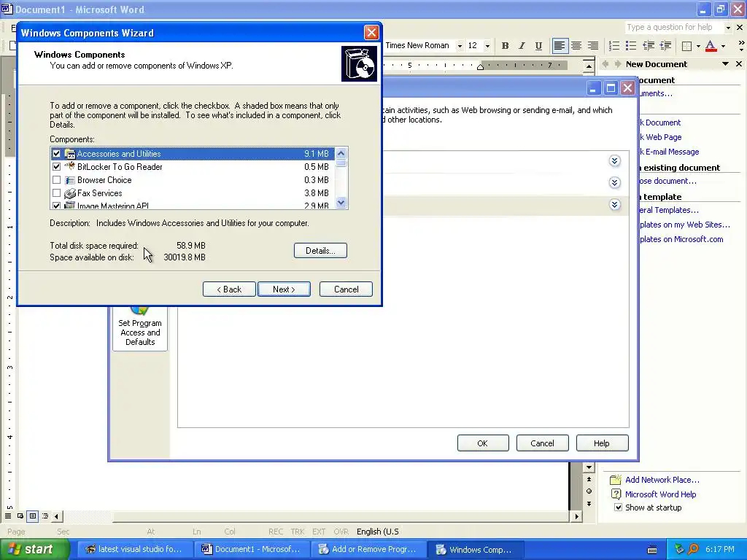Click OK in Add or Remove Programs
The width and height of the screenshot is (747, 560).
[483, 443]
